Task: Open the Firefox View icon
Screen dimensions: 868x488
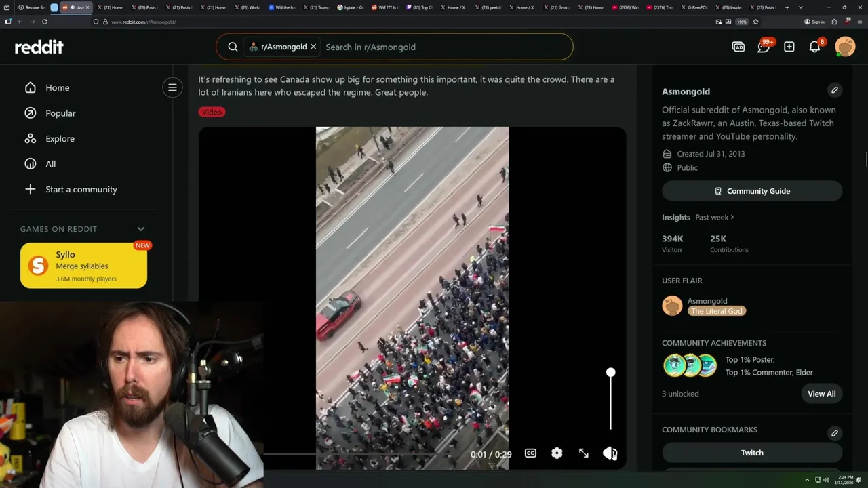Action: 7,7
